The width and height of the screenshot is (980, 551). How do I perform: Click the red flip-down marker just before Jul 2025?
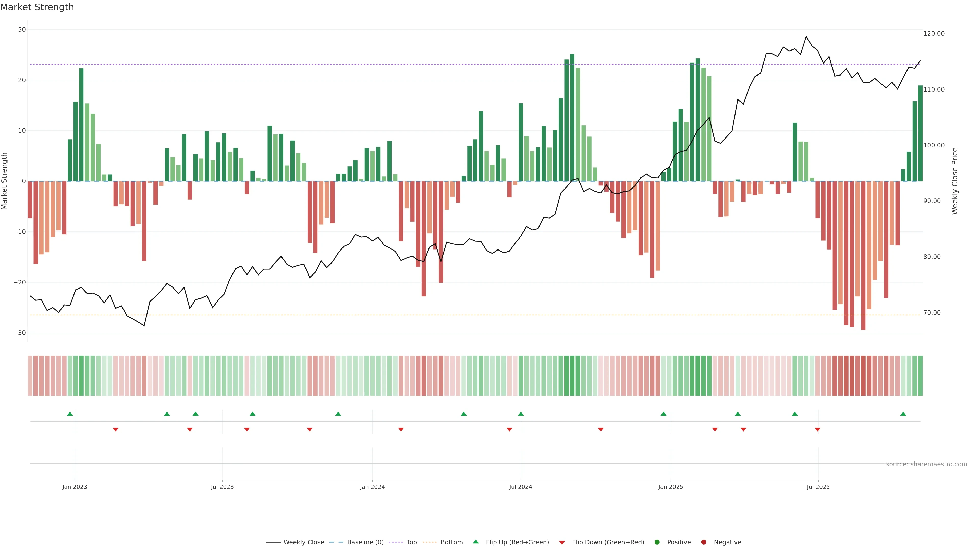coord(817,429)
